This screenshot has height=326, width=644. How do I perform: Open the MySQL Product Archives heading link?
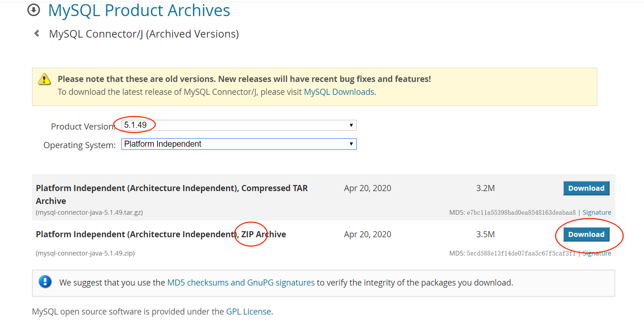(x=139, y=10)
